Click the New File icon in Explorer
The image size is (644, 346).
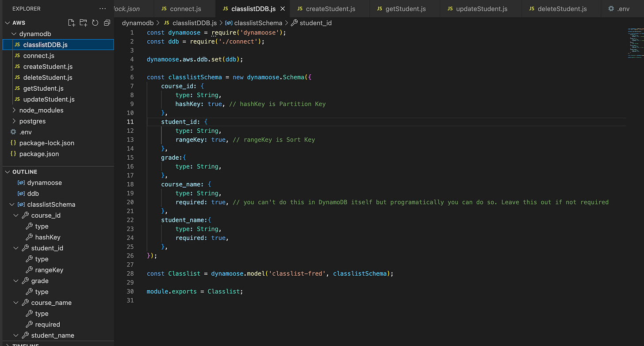72,23
